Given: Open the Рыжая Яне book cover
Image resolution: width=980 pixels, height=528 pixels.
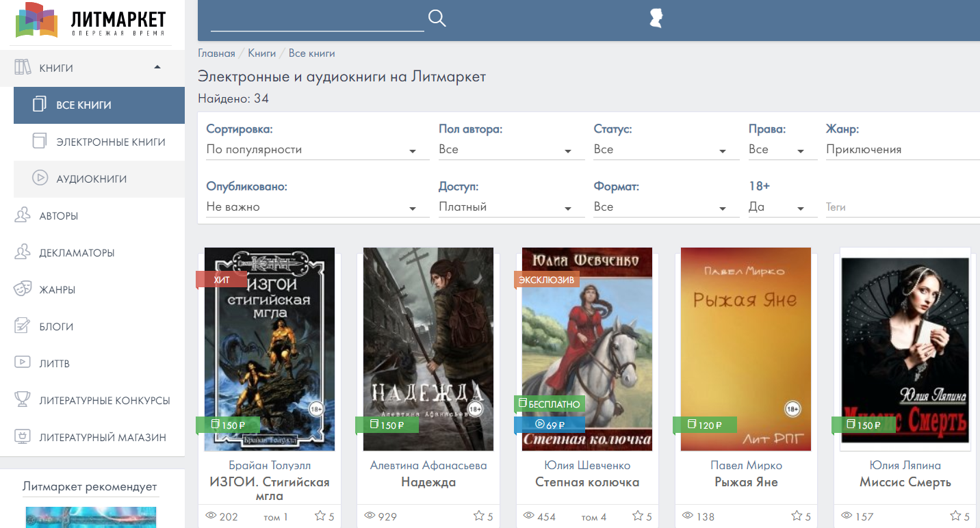Looking at the screenshot, I should [x=746, y=349].
